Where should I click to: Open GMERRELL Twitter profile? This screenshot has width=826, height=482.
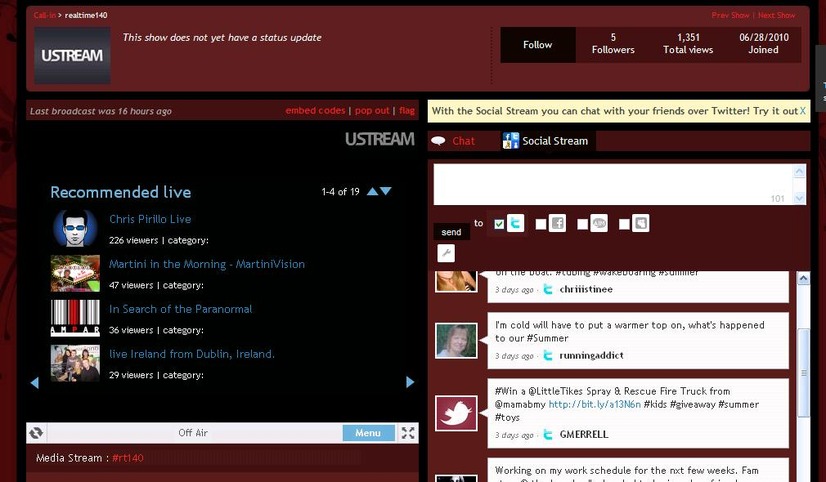584,435
